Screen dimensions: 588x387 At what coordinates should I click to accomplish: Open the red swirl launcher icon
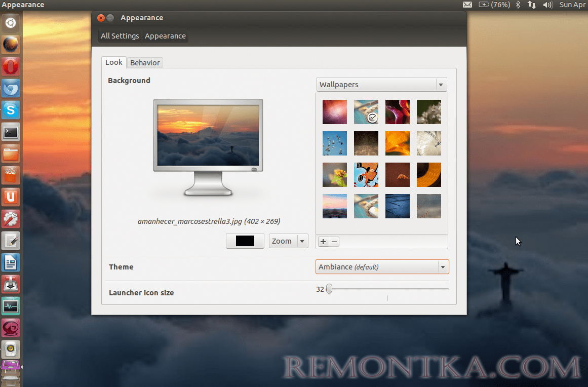pyautogui.click(x=11, y=328)
